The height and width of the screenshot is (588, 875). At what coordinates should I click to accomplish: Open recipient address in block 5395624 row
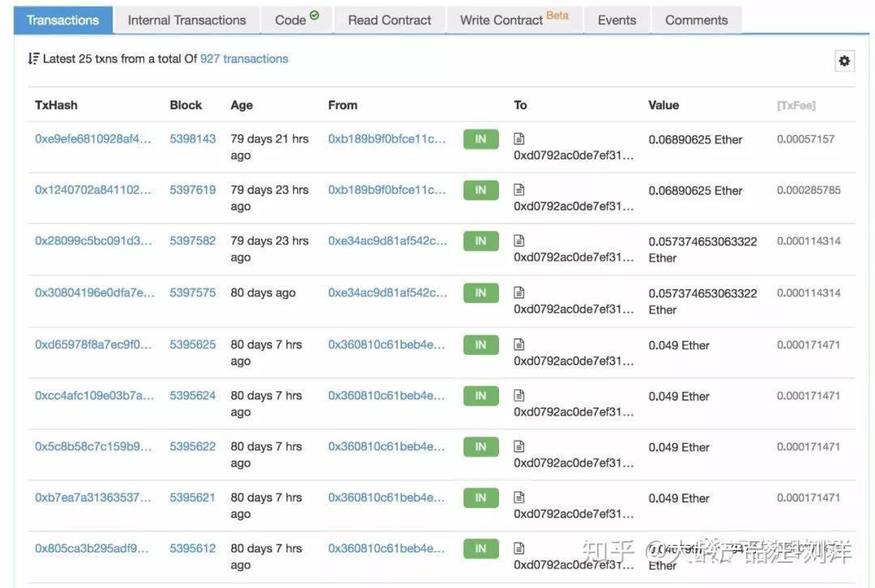(x=574, y=412)
